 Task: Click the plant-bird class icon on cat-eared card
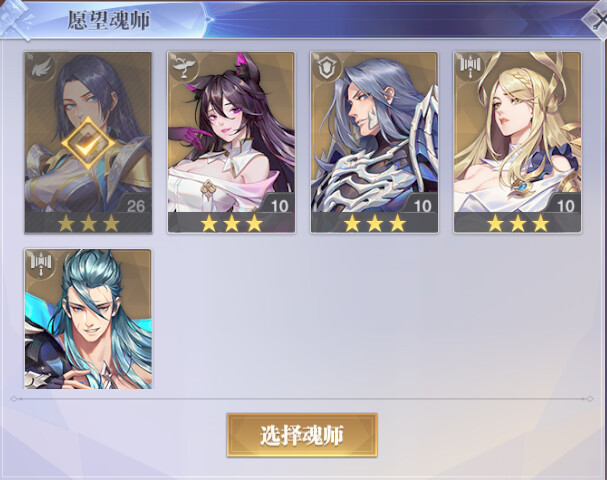pos(184,67)
